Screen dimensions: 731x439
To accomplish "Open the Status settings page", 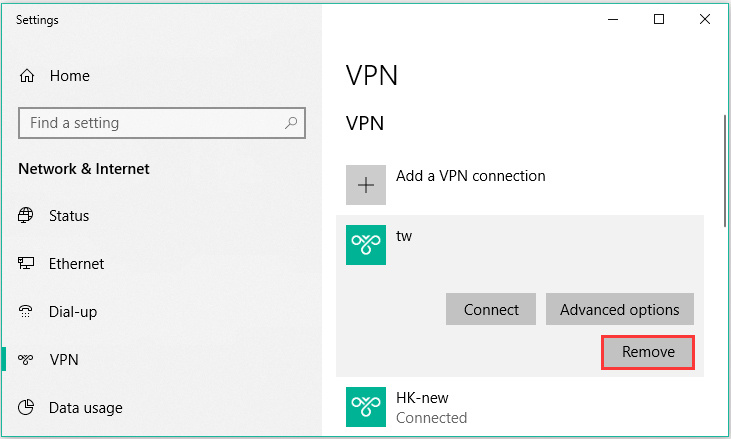I will pos(69,216).
